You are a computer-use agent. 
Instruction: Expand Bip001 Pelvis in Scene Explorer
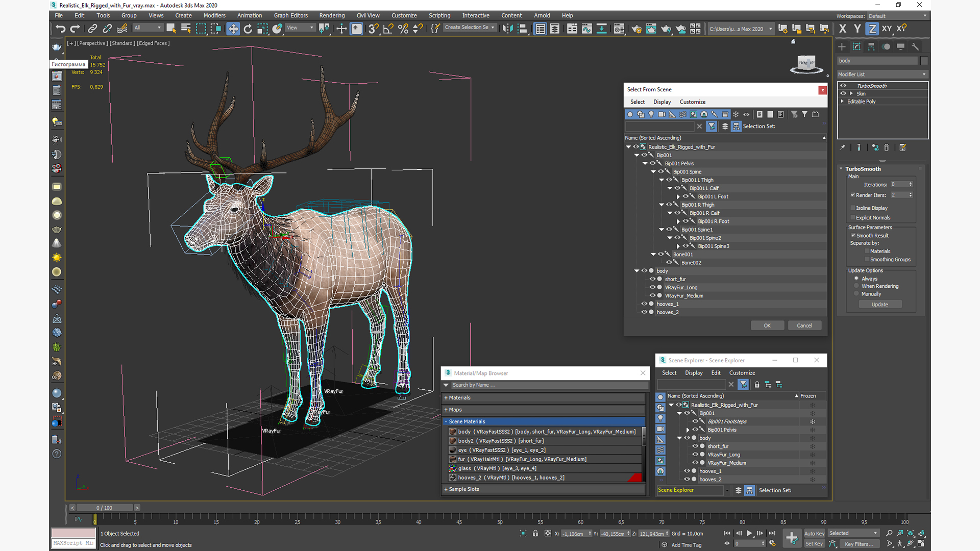[688, 430]
